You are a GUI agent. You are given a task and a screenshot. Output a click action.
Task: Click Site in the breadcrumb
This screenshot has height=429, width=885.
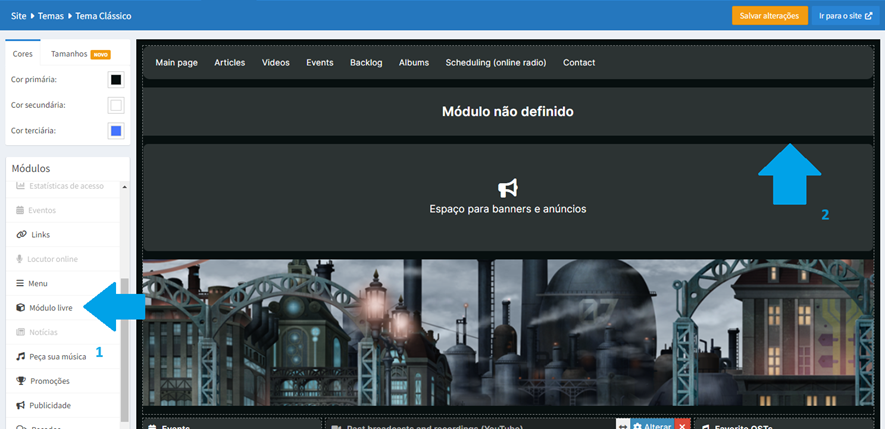(19, 16)
